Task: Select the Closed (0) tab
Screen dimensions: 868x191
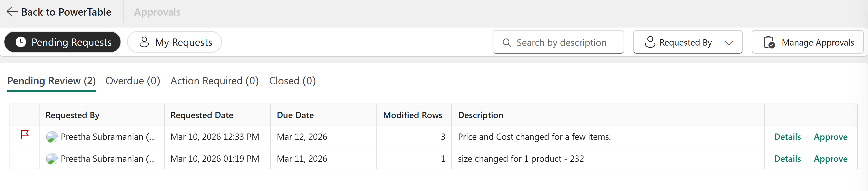Action: (292, 81)
